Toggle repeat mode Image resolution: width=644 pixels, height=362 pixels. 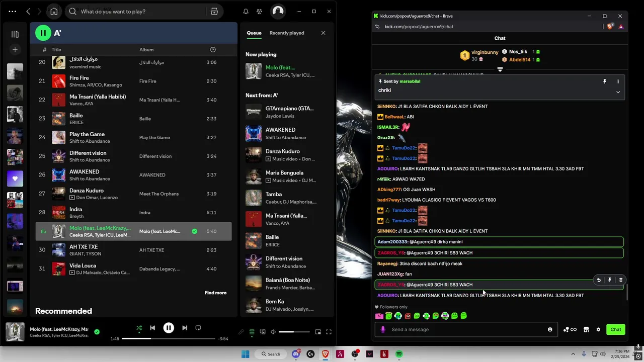pyautogui.click(x=198, y=328)
